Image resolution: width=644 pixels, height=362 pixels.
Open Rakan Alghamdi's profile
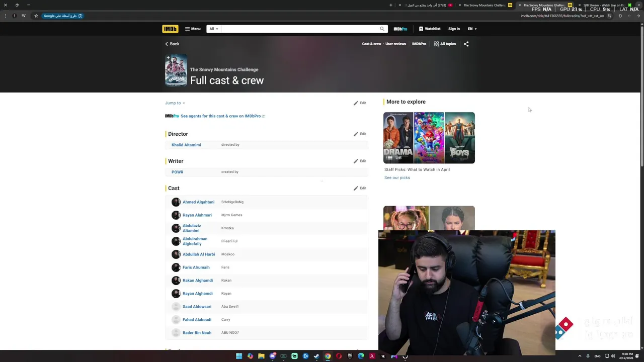(x=197, y=281)
